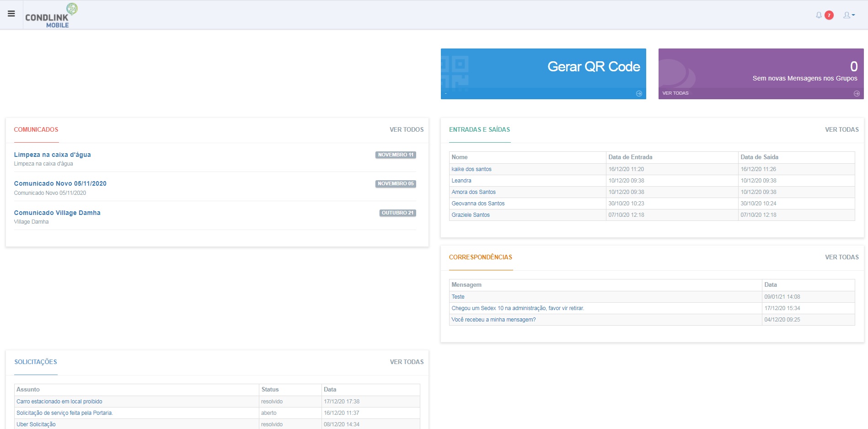Open Amora dos Santos entry
The image size is (868, 429).
pos(474,192)
